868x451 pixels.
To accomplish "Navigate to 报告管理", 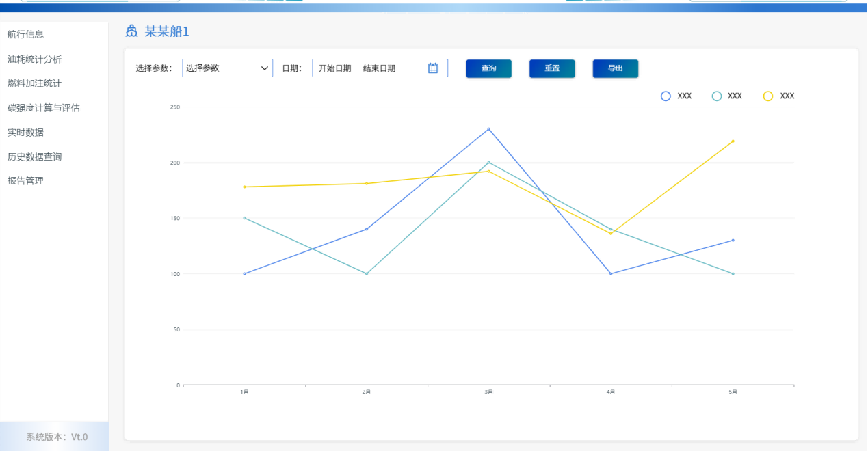I will point(26,181).
